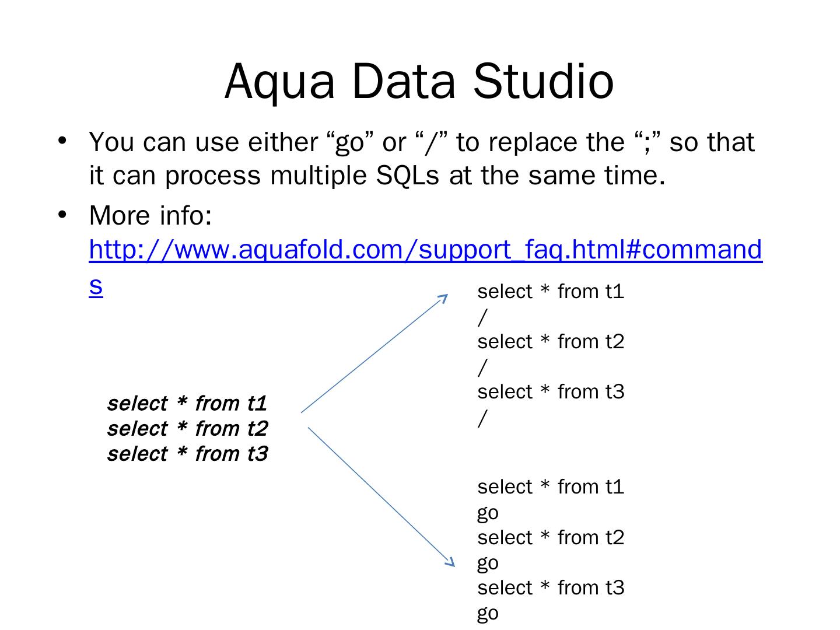Screen dimensions: 840x630
Task: Click the final 'go' at the slide bottom
Action: pyautogui.click(x=488, y=613)
